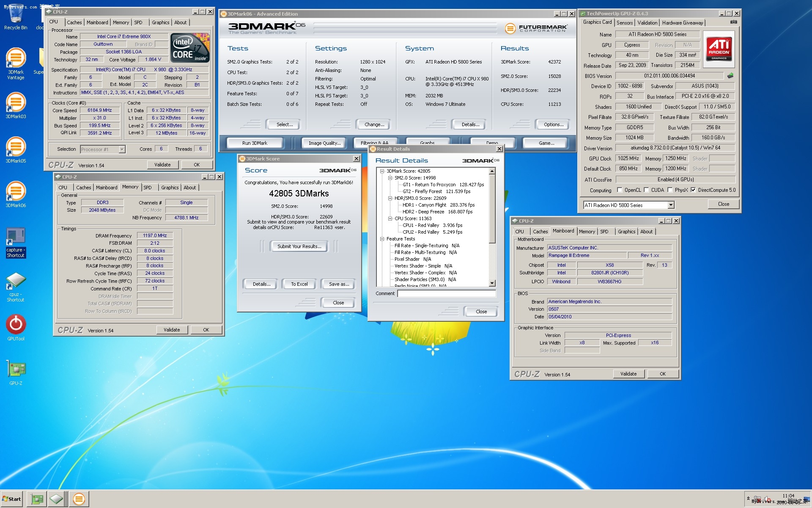
Task: Click Save as button in Score window
Action: (x=339, y=284)
